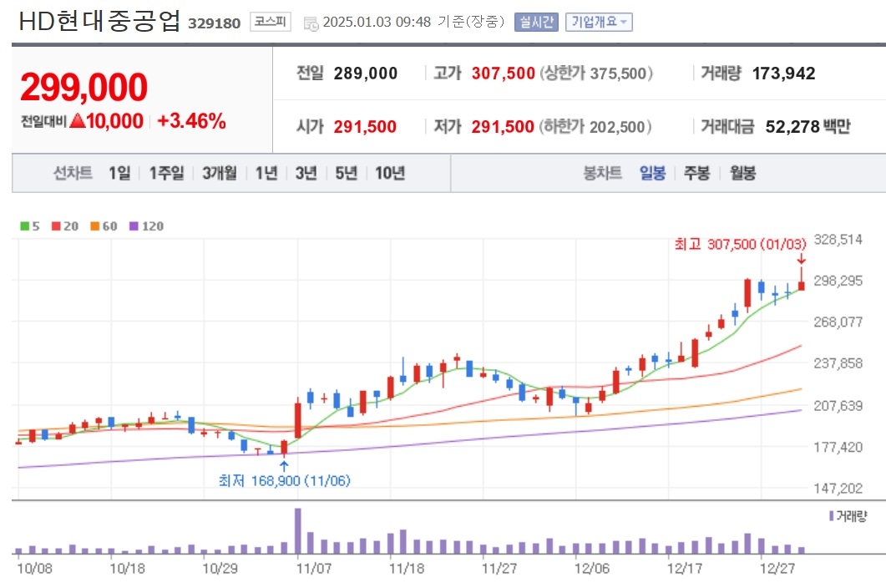Click the 봉차트 label
The height and width of the screenshot is (588, 886).
coord(602,173)
